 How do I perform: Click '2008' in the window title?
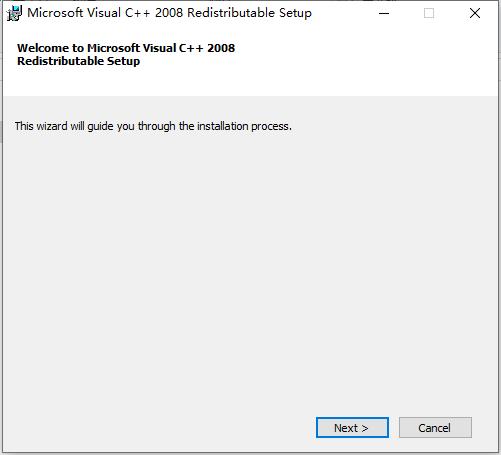pos(169,13)
